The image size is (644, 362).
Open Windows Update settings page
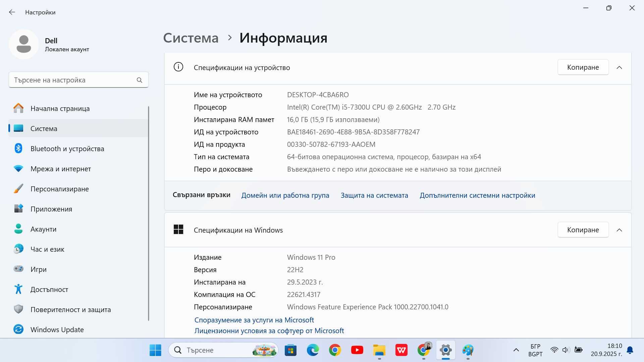coord(78,329)
